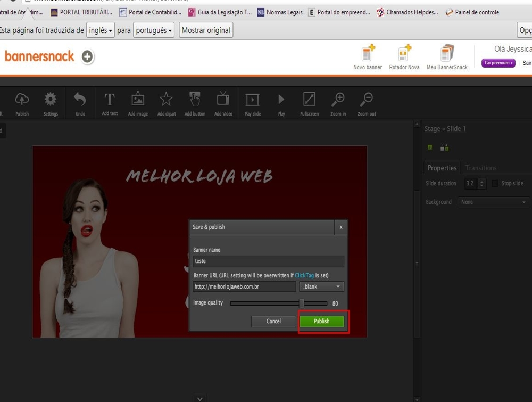Open Meu BannerSnack from the header
This screenshot has width=532, height=402.
(447, 57)
